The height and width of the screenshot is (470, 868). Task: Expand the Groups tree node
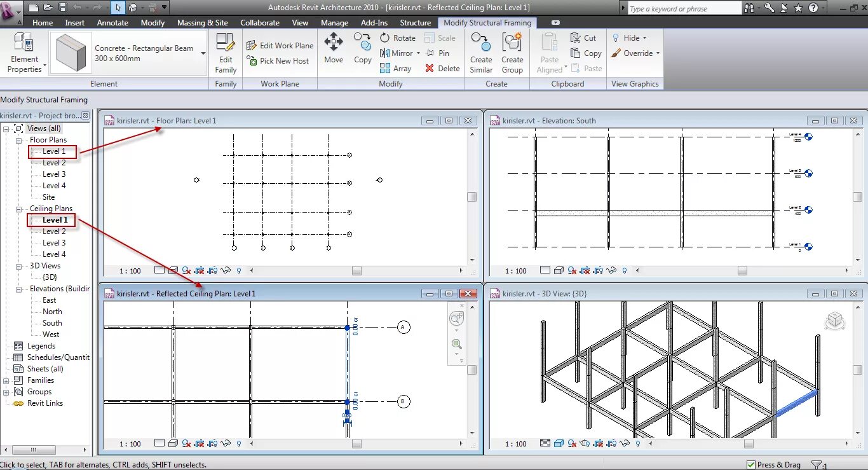point(6,392)
